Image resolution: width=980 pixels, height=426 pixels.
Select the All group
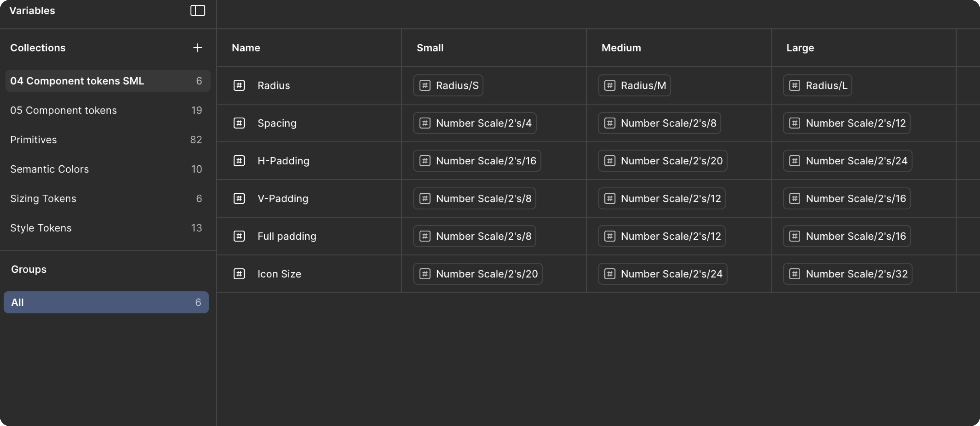tap(106, 303)
